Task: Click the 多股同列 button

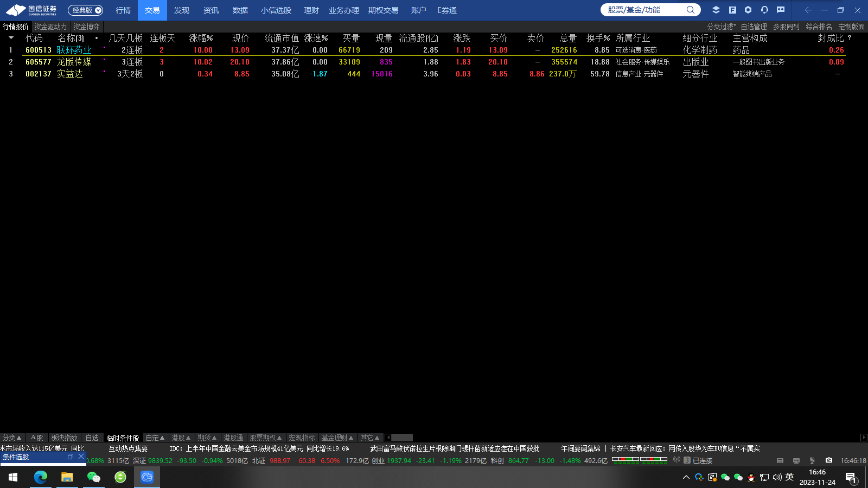Action: coord(787,27)
